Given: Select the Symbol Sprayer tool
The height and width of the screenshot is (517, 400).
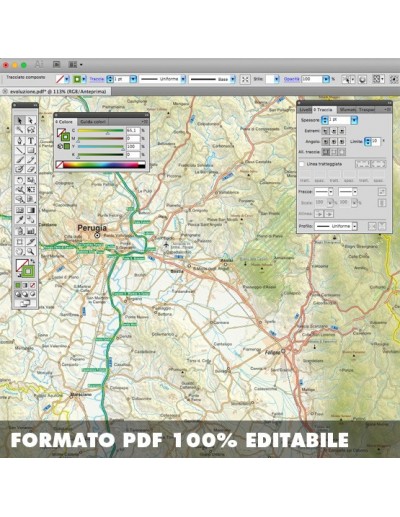Looking at the screenshot, I should point(20,231).
